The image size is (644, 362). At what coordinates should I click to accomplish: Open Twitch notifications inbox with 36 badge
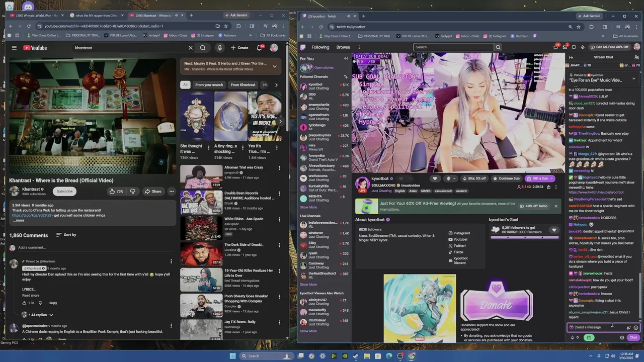tap(556, 47)
